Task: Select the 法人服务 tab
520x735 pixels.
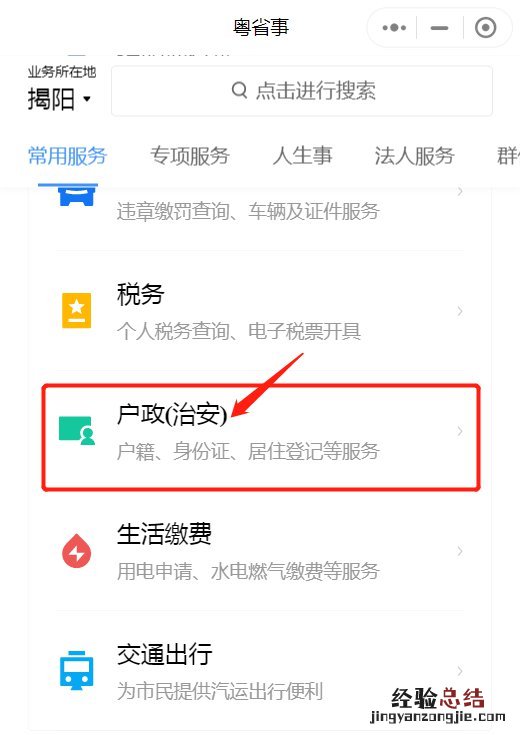Action: (414, 156)
